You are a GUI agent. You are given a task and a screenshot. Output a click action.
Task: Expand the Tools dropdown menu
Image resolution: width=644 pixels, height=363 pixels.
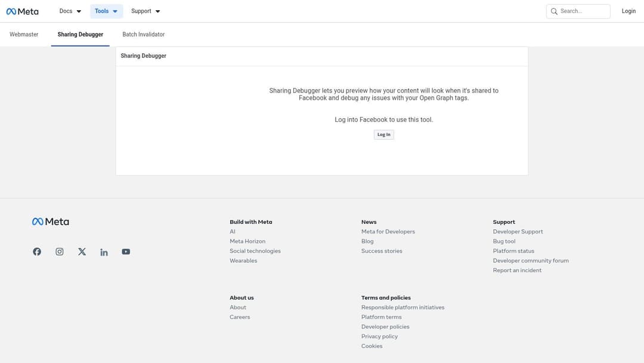106,11
